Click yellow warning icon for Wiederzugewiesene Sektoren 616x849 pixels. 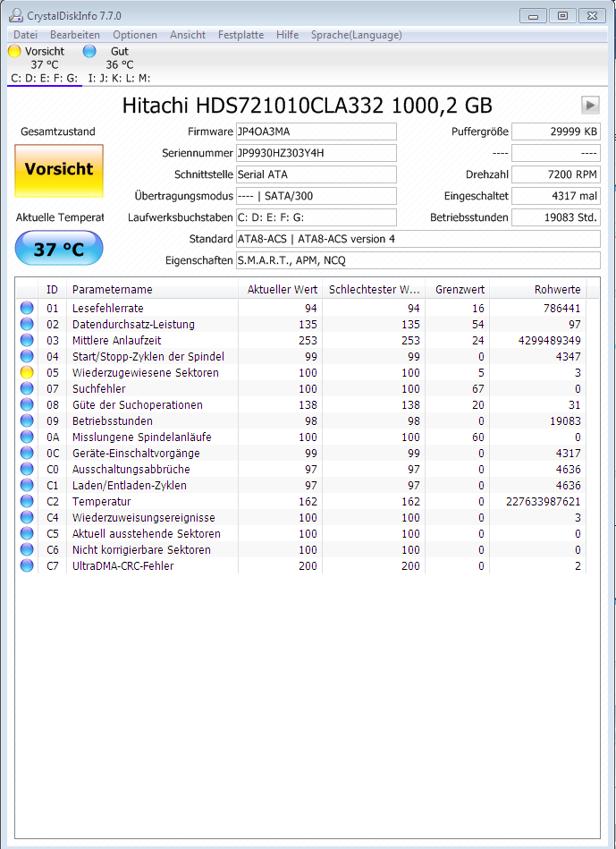click(27, 372)
